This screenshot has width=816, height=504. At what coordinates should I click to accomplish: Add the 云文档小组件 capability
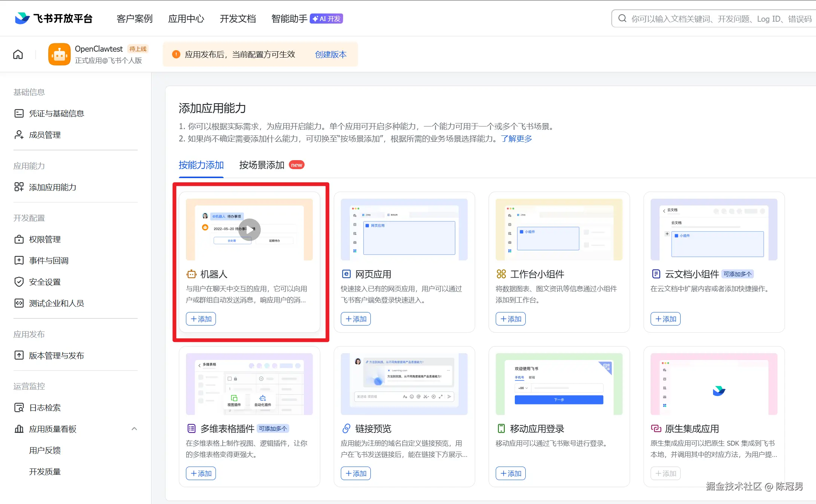tap(665, 319)
